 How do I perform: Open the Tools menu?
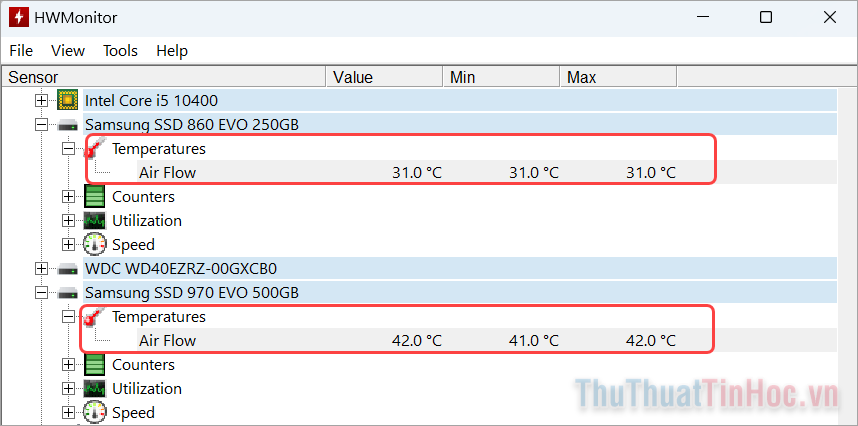pos(120,51)
